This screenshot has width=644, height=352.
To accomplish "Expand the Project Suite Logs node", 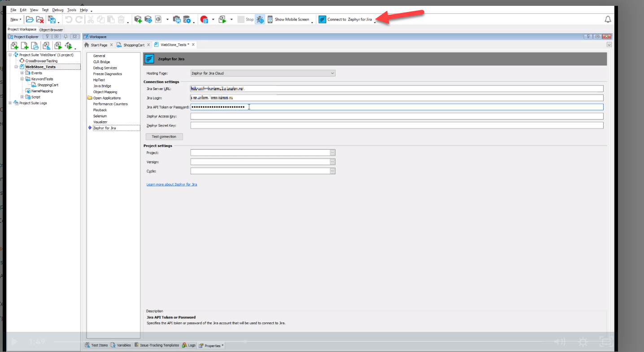I will pyautogui.click(x=10, y=103).
